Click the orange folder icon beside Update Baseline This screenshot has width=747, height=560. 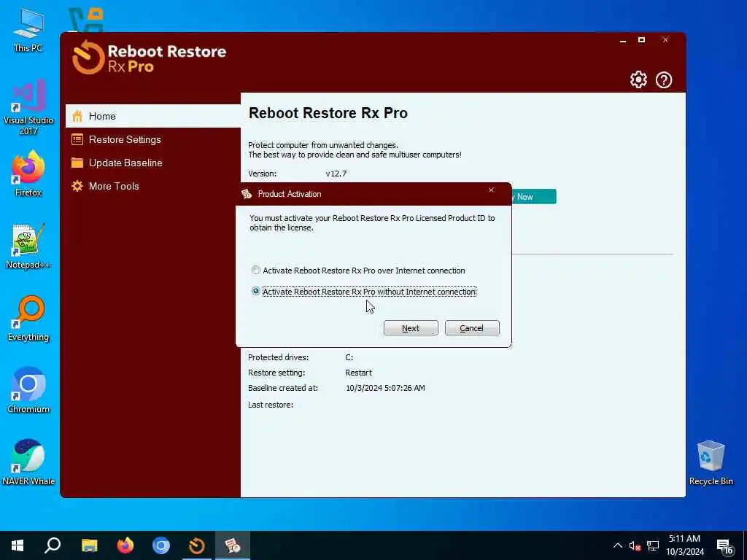(77, 163)
